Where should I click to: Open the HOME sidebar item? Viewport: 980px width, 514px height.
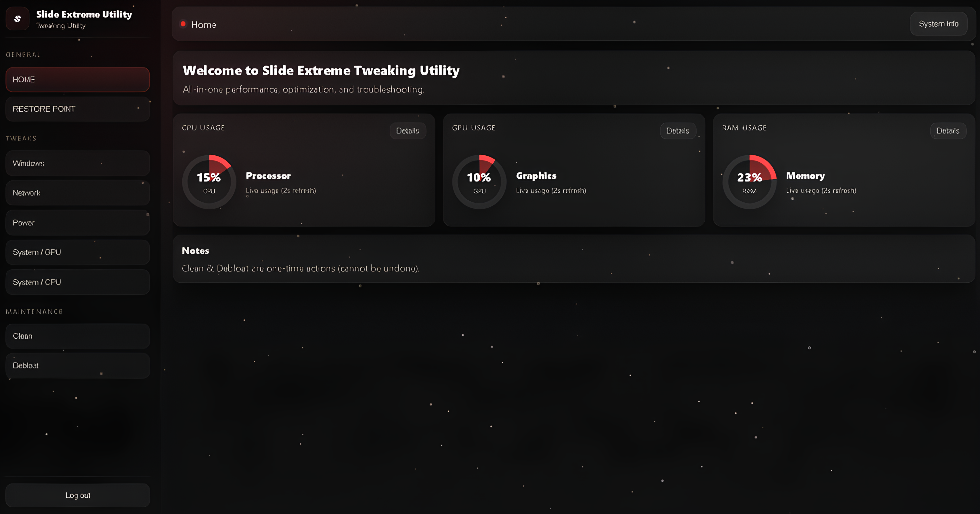[77, 80]
